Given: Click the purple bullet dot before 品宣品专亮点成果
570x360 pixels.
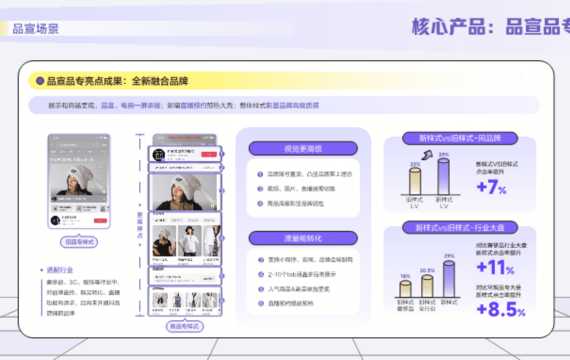Looking at the screenshot, I should [x=40, y=81].
